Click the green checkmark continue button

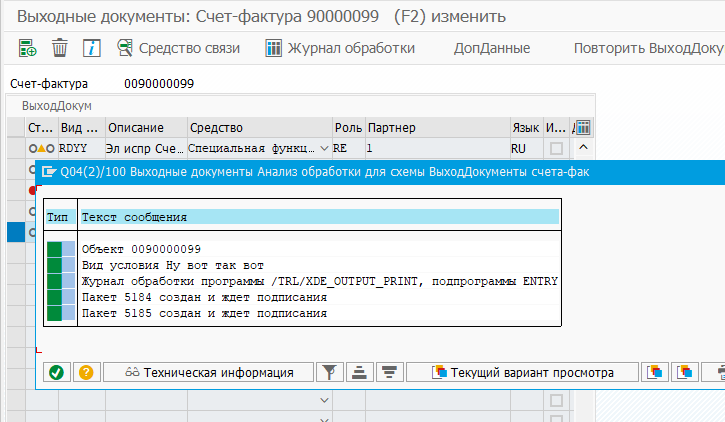(x=56, y=372)
